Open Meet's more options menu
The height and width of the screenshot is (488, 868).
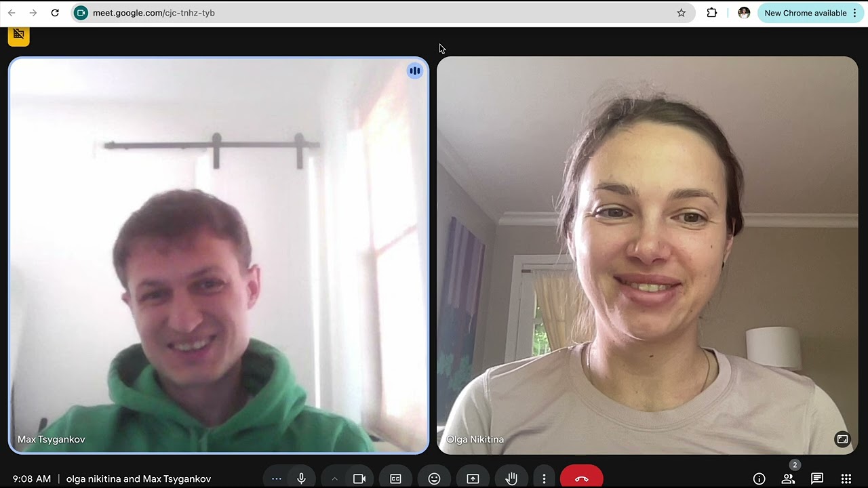click(x=544, y=479)
